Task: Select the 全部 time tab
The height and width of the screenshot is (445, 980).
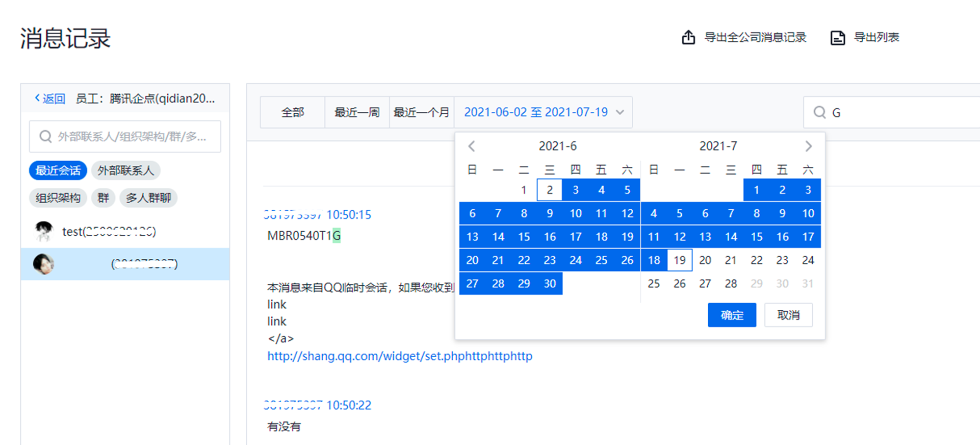Action: click(293, 112)
